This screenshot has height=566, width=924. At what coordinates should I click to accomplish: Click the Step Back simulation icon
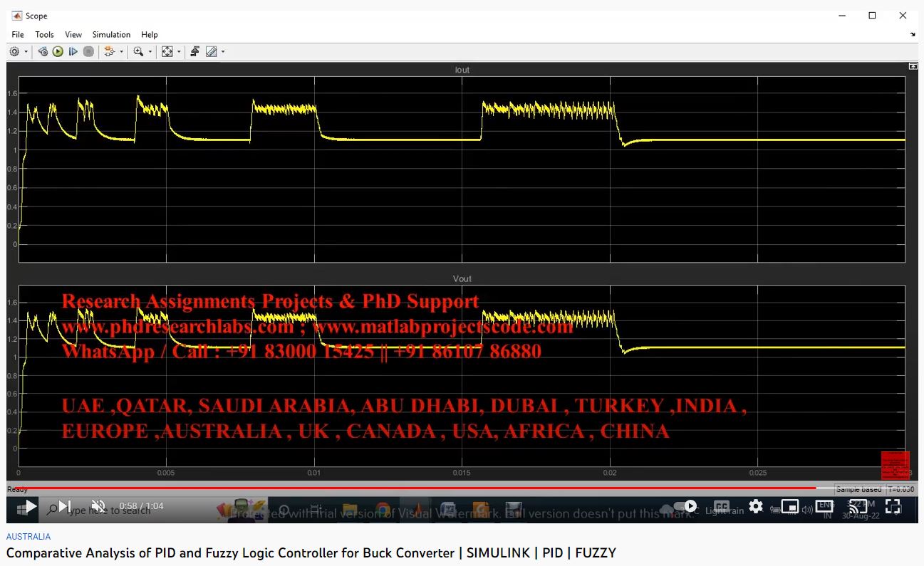coord(43,52)
